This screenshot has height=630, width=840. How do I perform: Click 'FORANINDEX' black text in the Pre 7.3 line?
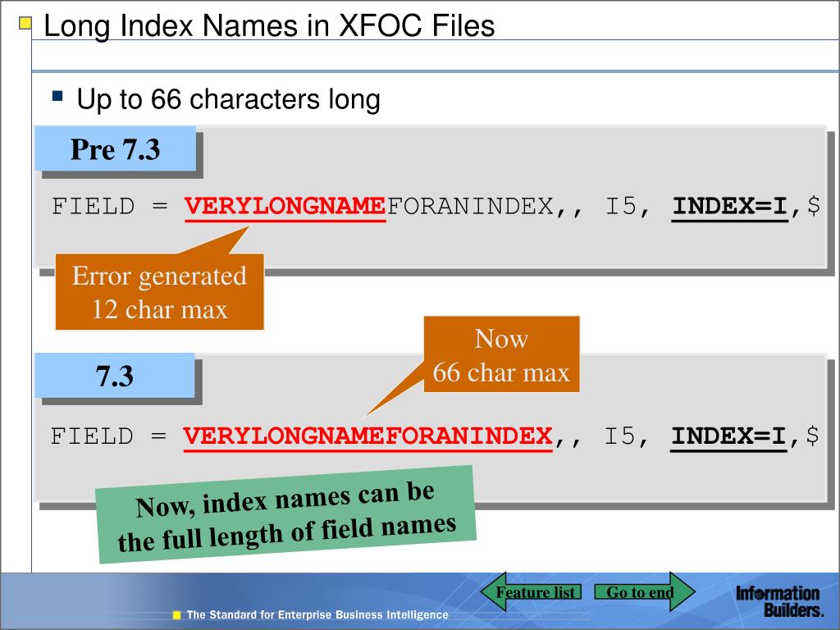pos(470,206)
